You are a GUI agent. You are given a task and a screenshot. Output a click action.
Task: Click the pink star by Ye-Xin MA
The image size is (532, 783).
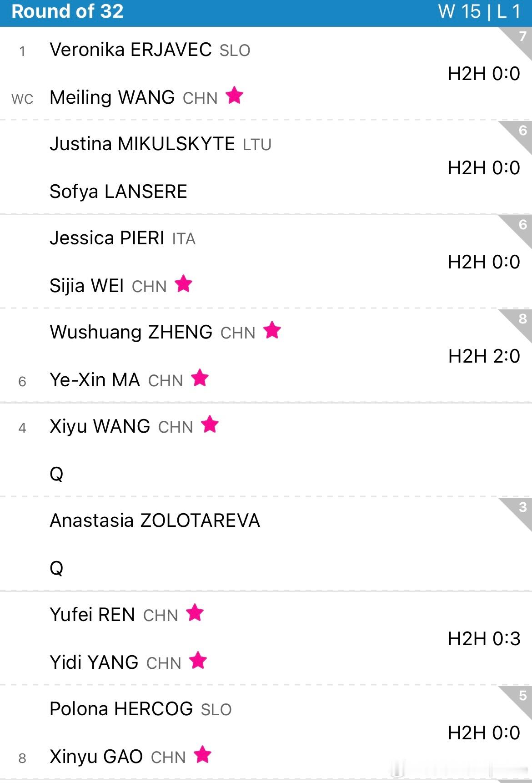(200, 378)
